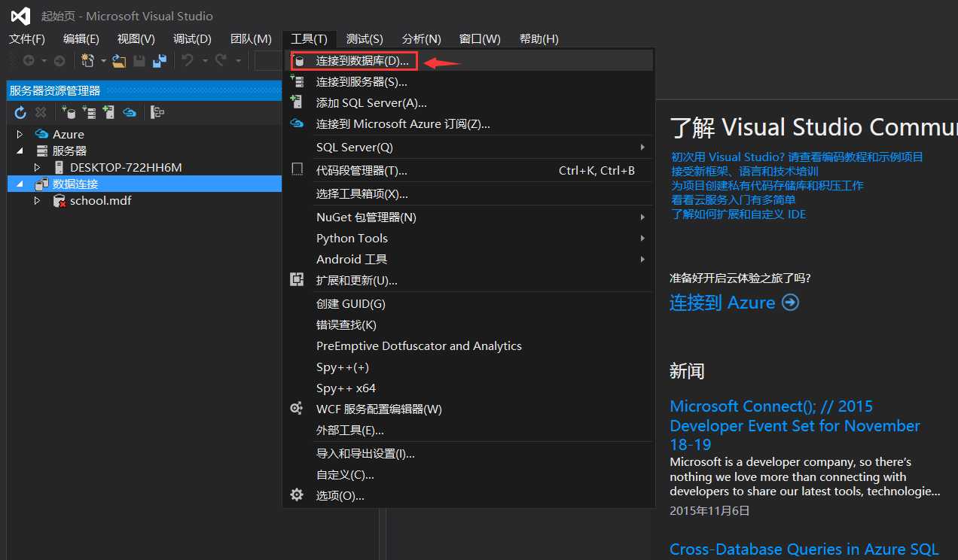Choose 选择工具箱项(X)... menu entry
958x560 pixels.
[468, 193]
